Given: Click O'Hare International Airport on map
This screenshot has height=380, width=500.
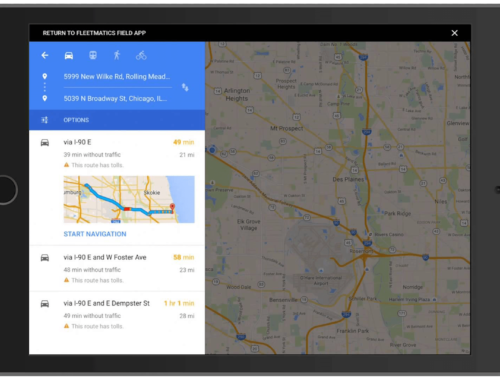Looking at the screenshot, I should (321, 280).
